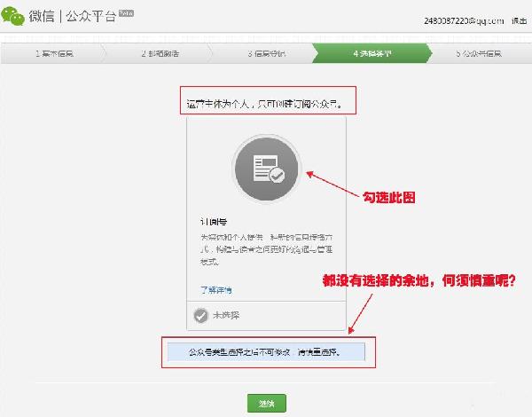Click the 运营主体为个人 notice text
This screenshot has width=532, height=417.
click(x=263, y=104)
